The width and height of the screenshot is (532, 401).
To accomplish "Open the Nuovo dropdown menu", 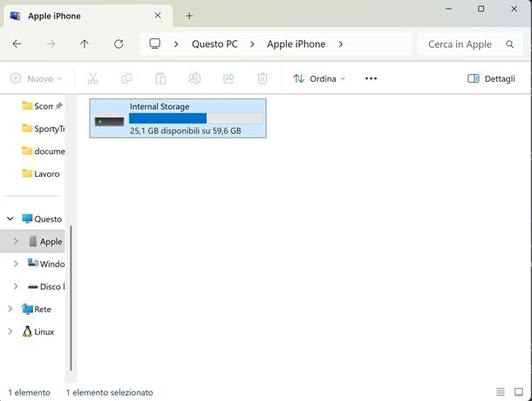I will 36,78.
